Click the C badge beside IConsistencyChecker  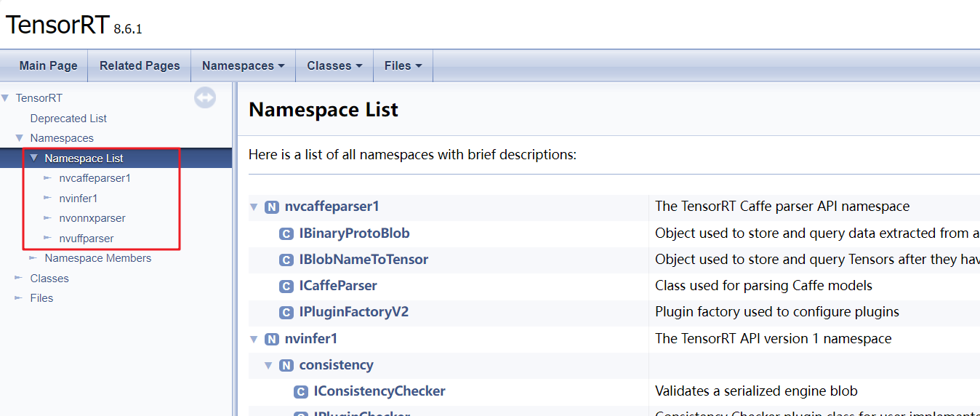point(301,391)
